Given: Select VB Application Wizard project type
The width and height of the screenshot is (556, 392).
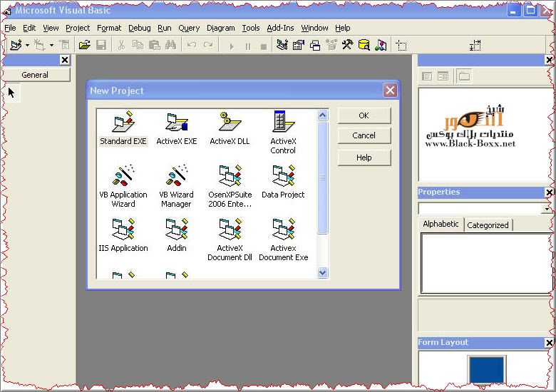Looking at the screenshot, I should pyautogui.click(x=123, y=186).
